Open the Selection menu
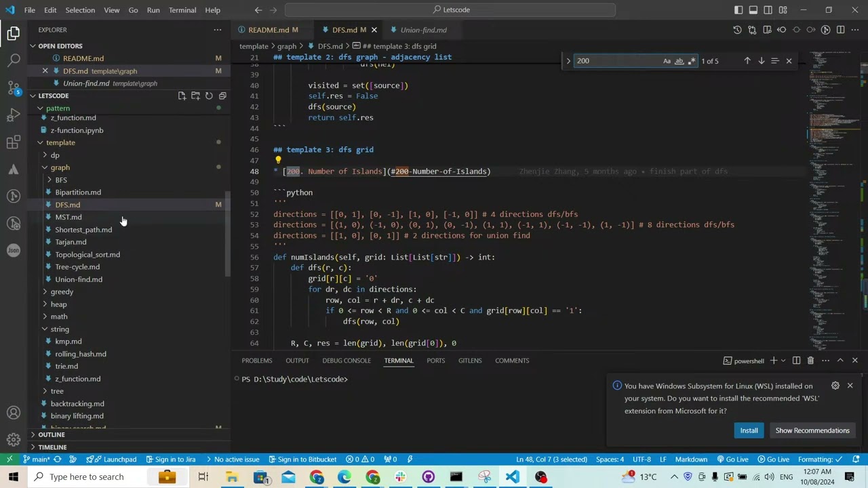The height and width of the screenshot is (488, 868). pyautogui.click(x=80, y=10)
